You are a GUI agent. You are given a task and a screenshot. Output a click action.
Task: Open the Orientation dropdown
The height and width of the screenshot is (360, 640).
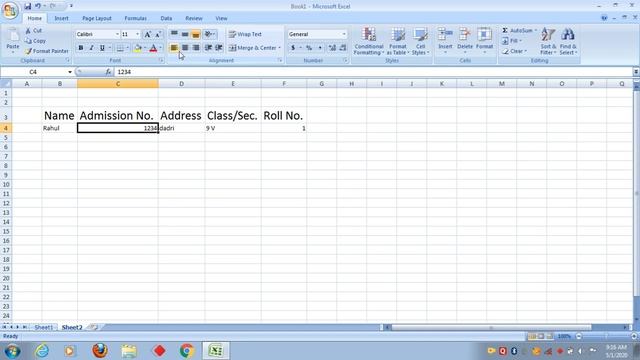coord(210,34)
